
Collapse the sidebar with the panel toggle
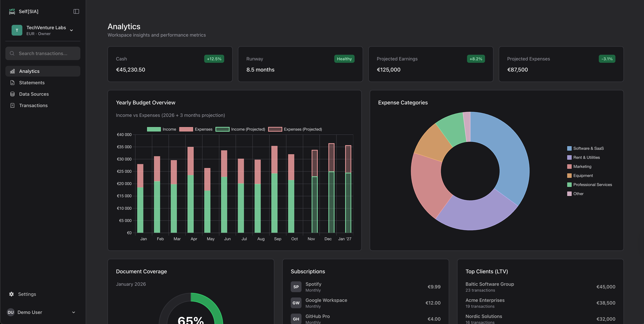[x=76, y=11]
